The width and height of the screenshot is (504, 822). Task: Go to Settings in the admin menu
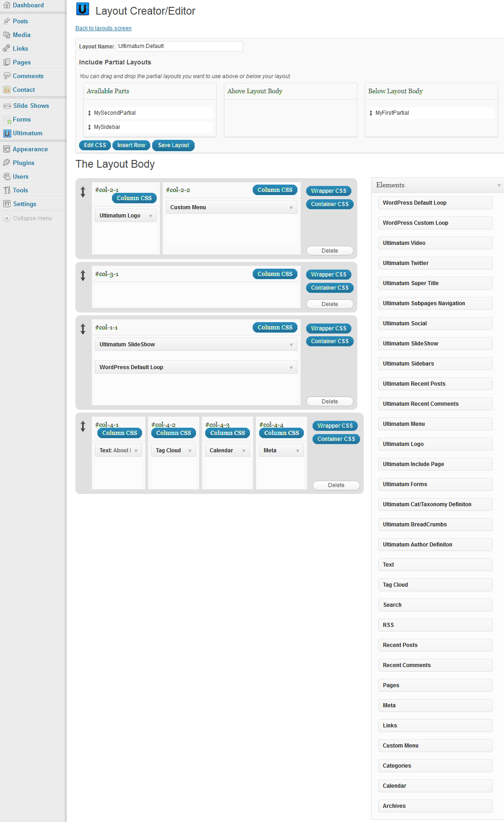tap(25, 204)
